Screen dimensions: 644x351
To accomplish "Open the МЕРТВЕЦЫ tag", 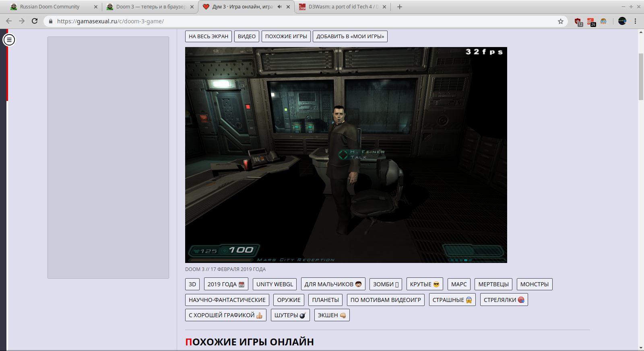I will (493, 284).
